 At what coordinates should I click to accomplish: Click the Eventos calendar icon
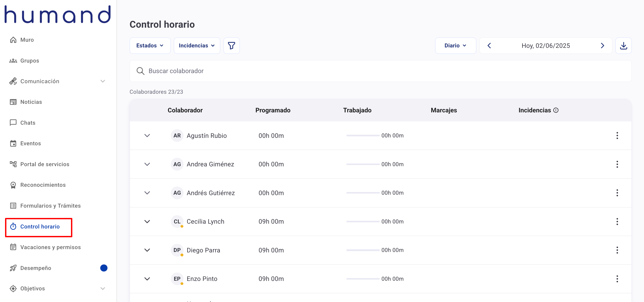[x=13, y=143]
